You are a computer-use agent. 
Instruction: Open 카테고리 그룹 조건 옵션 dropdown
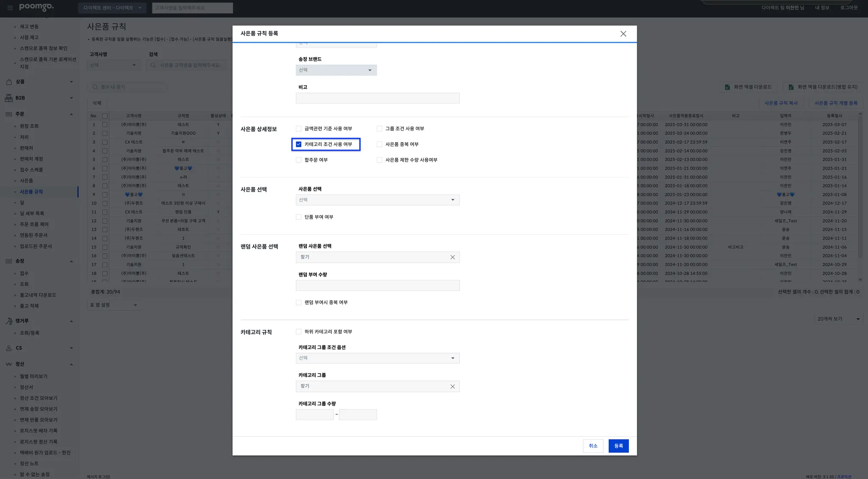coord(377,358)
